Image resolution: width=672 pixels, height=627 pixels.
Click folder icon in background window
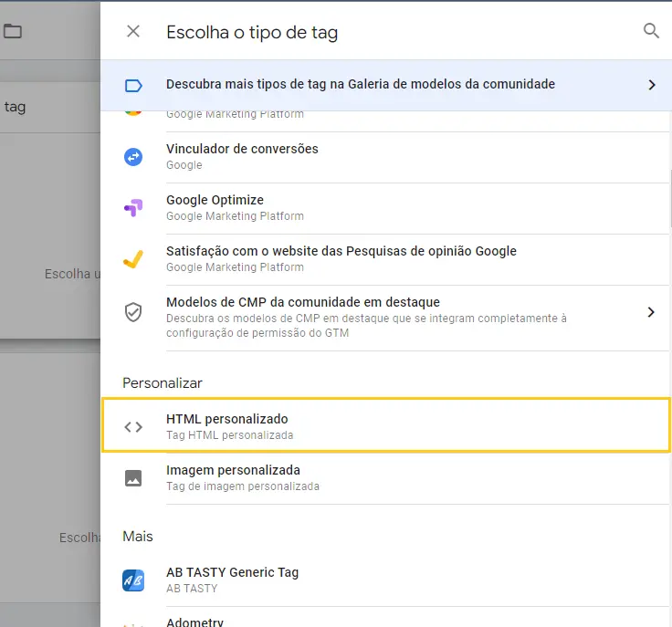click(x=13, y=31)
